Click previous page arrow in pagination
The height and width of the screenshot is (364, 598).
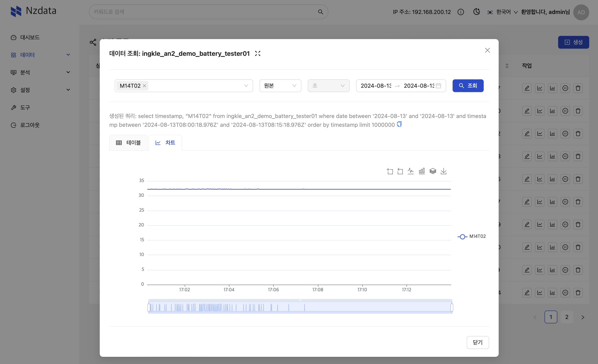[535, 317]
